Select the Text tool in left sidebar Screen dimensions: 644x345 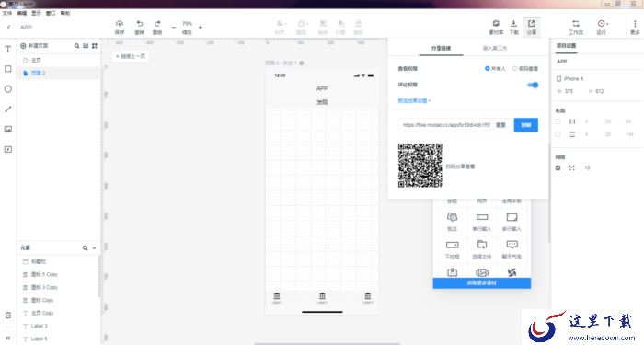pos(7,49)
